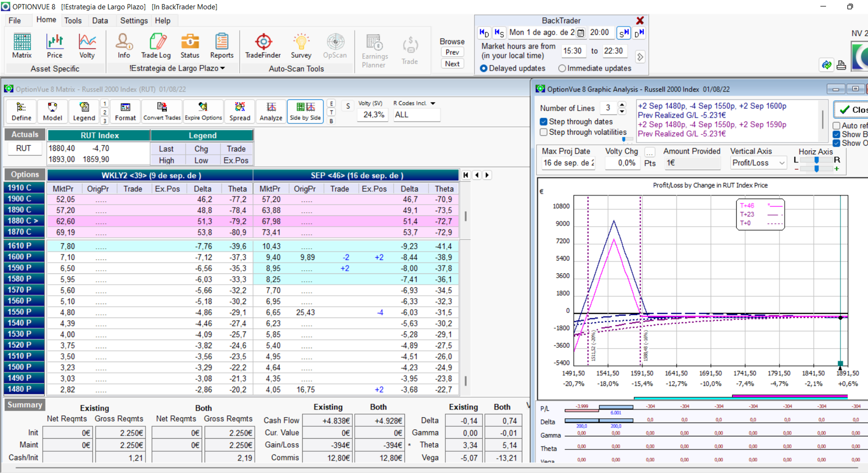Open the Matrix tool
Screen dimensions: 868x473
[22, 46]
